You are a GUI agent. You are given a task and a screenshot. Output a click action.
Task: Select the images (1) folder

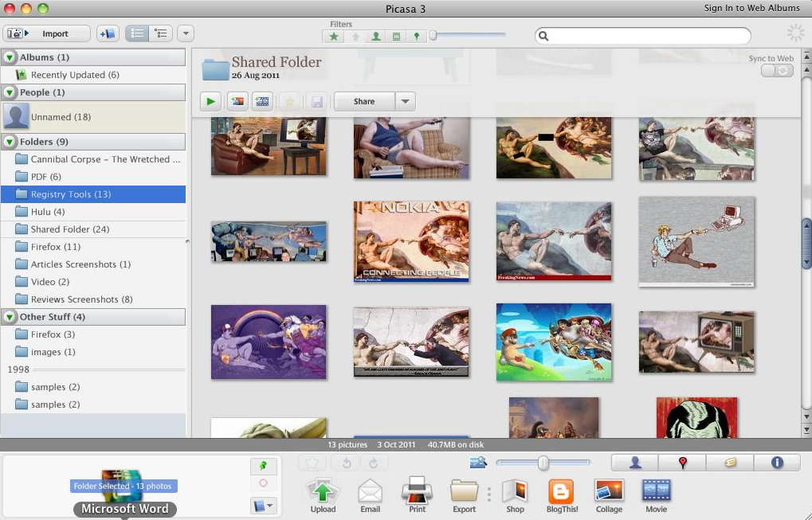click(x=93, y=352)
